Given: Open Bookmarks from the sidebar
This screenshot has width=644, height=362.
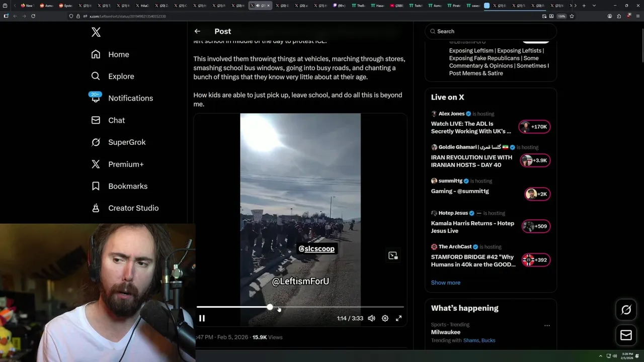Looking at the screenshot, I should tap(119, 186).
